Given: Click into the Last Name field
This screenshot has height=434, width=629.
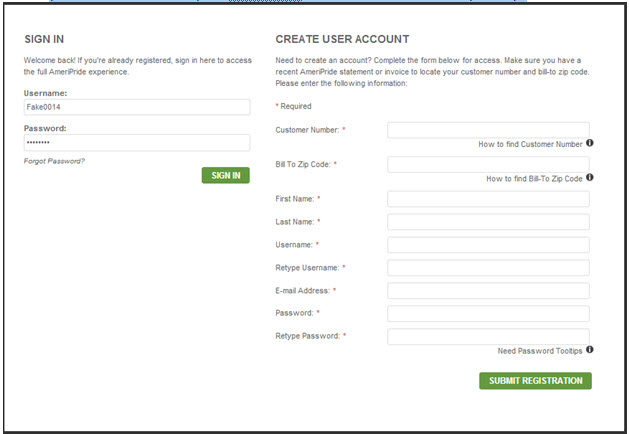Looking at the screenshot, I should [x=488, y=222].
